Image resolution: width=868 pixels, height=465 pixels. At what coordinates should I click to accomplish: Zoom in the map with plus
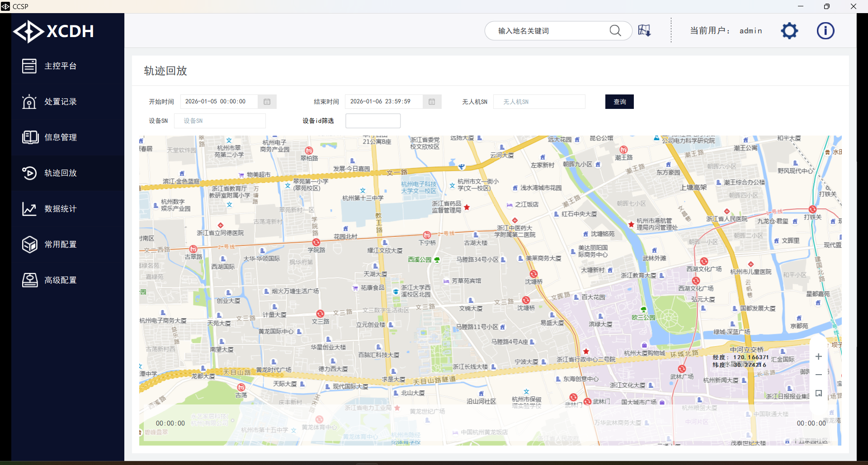coord(818,357)
